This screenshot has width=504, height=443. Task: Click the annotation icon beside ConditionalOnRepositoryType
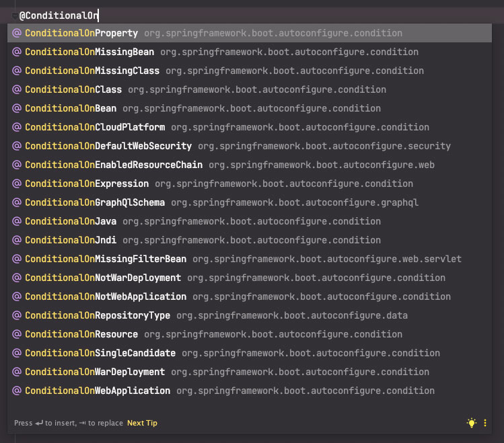pyautogui.click(x=17, y=315)
